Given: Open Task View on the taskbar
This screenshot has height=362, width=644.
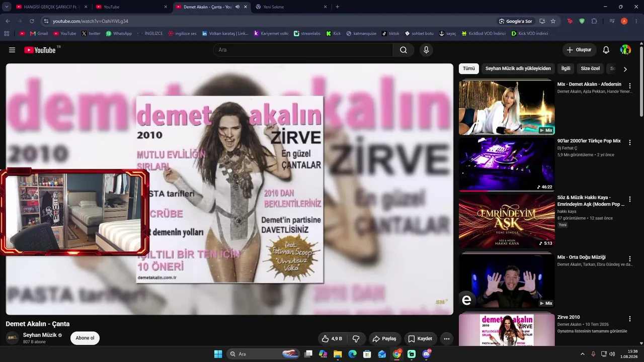Looking at the screenshot, I should point(308,354).
